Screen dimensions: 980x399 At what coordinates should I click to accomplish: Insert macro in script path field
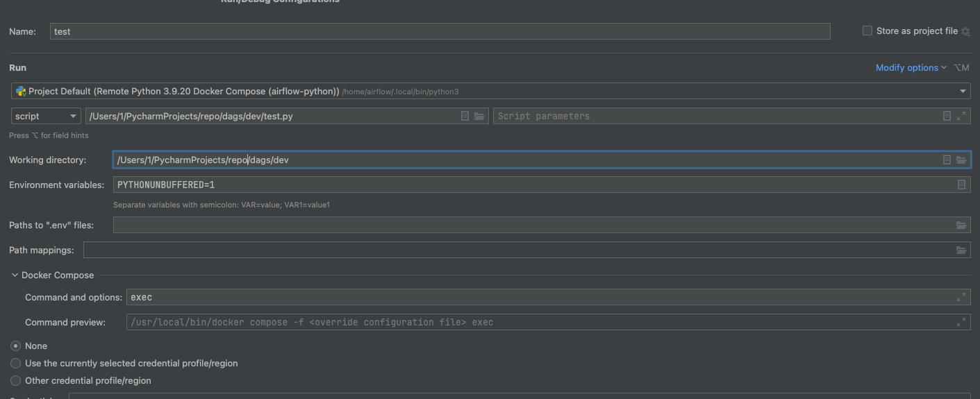point(465,117)
